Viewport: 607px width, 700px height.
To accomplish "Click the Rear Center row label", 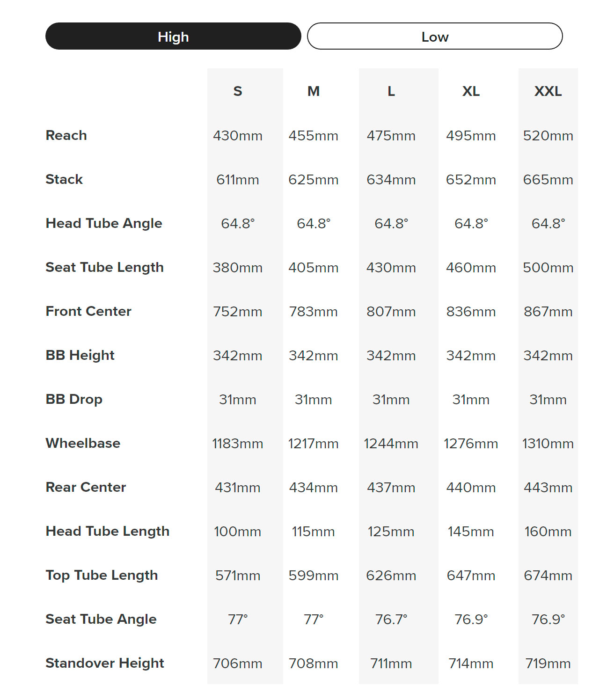I will 86,488.
